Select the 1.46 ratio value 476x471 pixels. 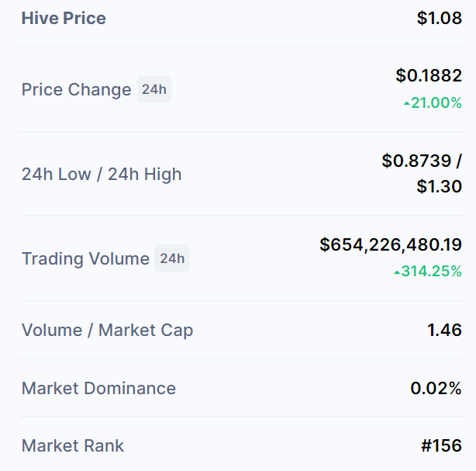pyautogui.click(x=444, y=330)
